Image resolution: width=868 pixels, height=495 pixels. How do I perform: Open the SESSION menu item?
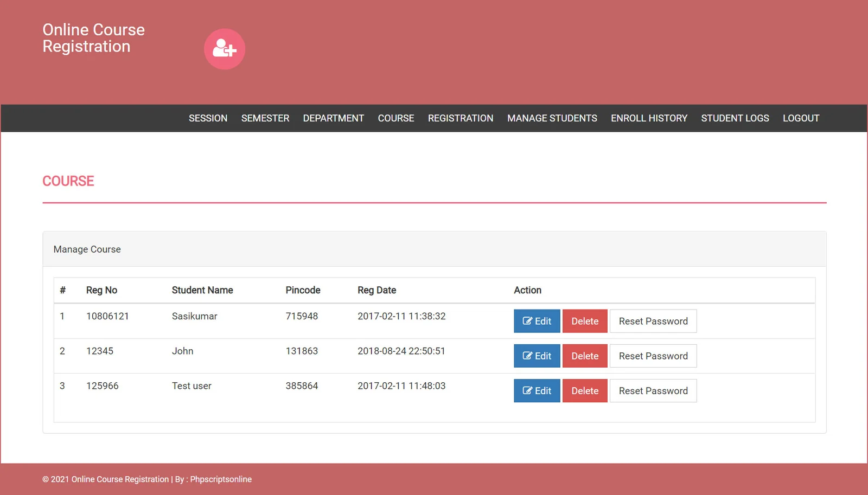tap(208, 118)
